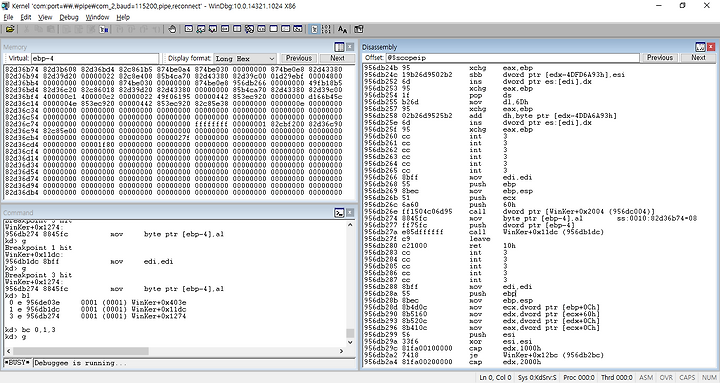The height and width of the screenshot is (383, 720).
Task: Open the Locals window toolbar icon
Action: point(213,29)
